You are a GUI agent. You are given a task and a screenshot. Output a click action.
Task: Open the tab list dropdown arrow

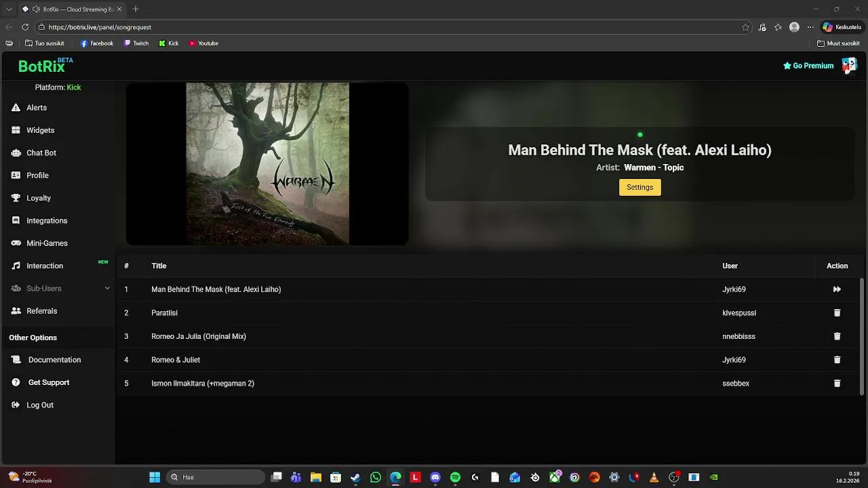[9, 9]
